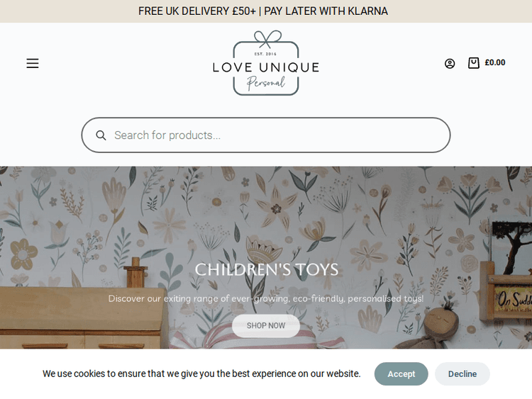Go home via Love Unique Personal logo
Viewport: 532px width, 399px height.
pos(266,63)
